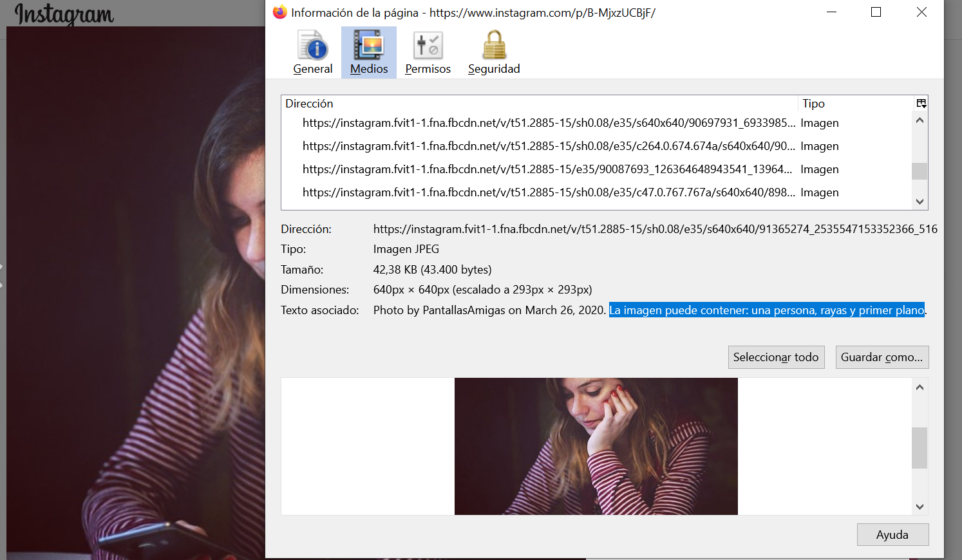The image size is (962, 560).
Task: Open the Seguridad tab
Action: [494, 53]
